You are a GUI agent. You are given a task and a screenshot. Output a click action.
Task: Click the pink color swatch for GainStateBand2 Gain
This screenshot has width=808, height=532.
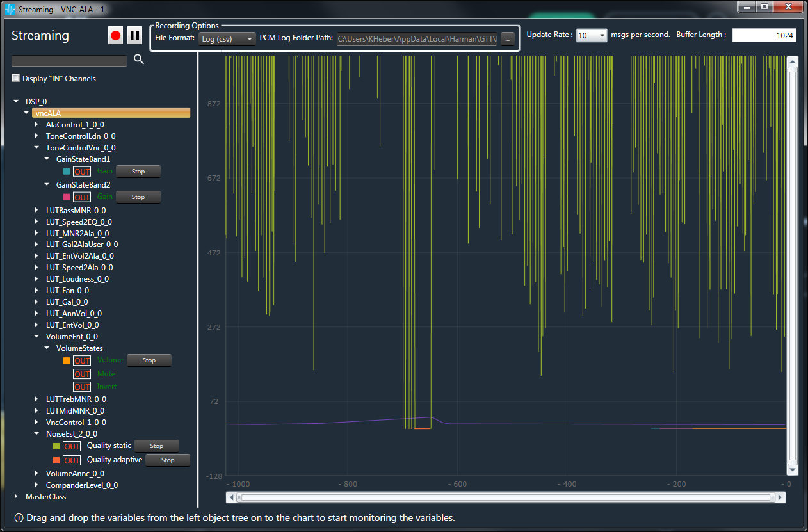click(67, 197)
